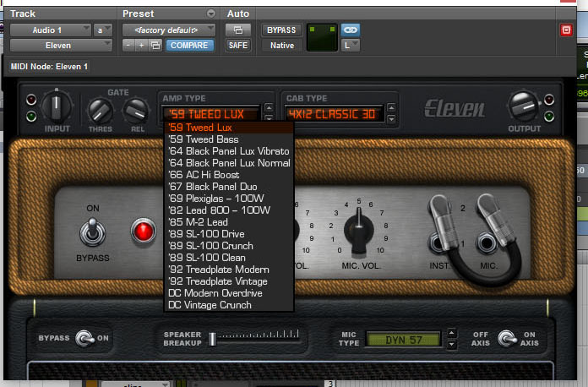Click the INPUT knob
This screenshot has height=387, width=588.
[57, 106]
